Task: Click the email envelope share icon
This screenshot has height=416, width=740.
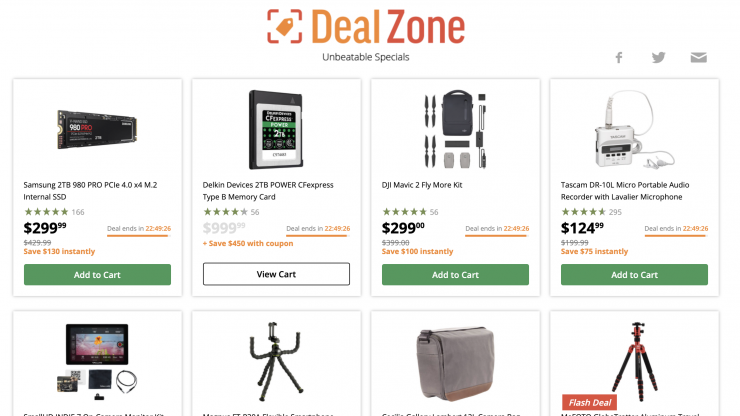Action: tap(698, 58)
